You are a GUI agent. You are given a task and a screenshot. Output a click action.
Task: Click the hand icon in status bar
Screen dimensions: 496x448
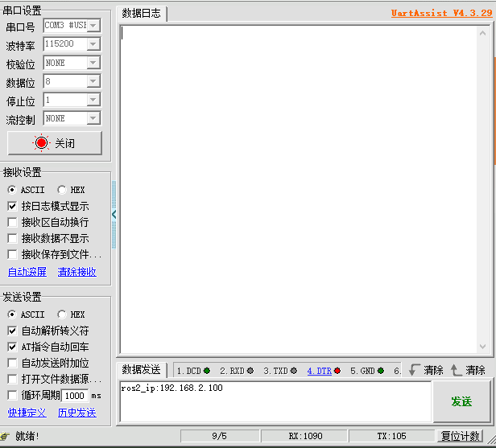tap(5, 436)
